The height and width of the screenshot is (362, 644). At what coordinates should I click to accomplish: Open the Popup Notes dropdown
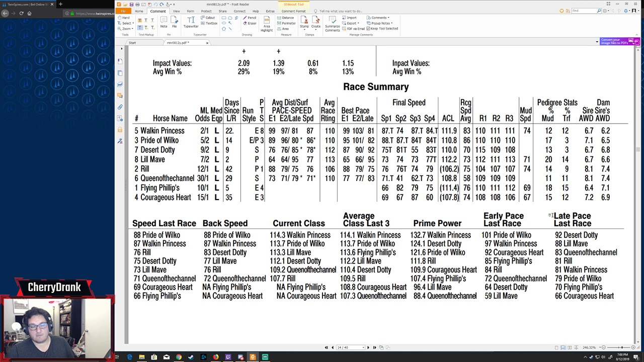(379, 23)
